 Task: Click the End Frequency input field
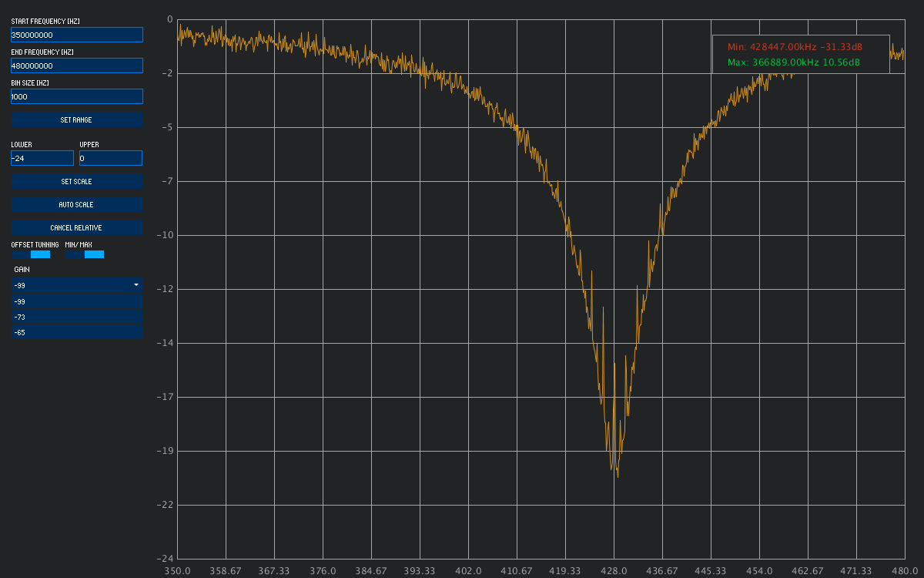coord(76,66)
